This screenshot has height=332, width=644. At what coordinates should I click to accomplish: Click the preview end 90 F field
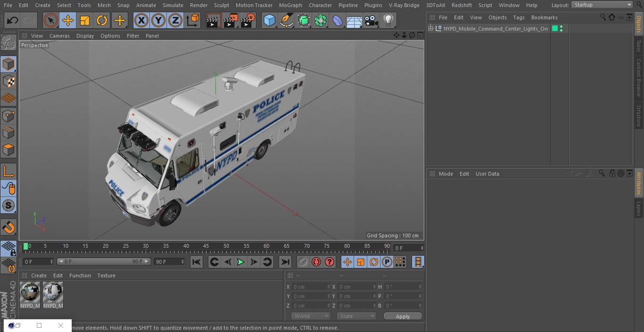[169, 261]
